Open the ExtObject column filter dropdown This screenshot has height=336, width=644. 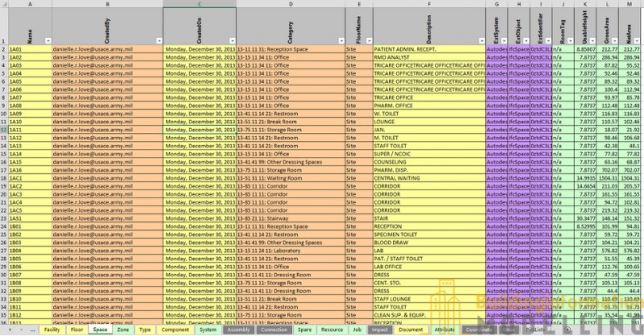tap(526, 41)
